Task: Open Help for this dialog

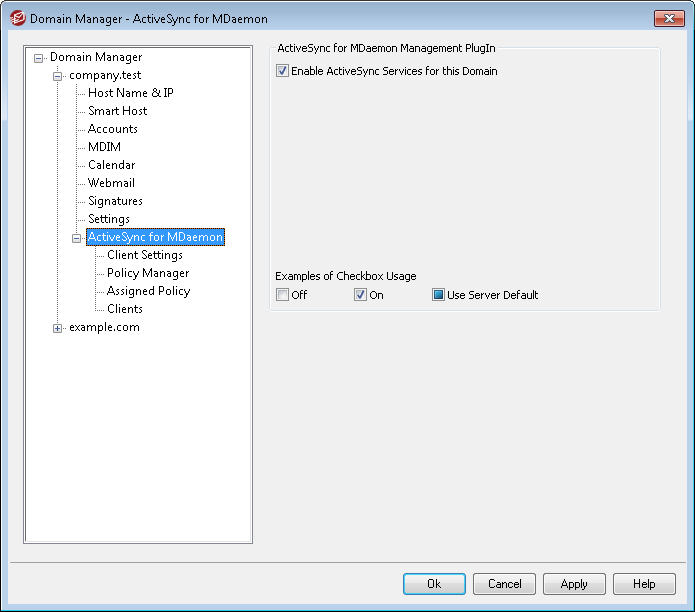Action: tap(644, 584)
